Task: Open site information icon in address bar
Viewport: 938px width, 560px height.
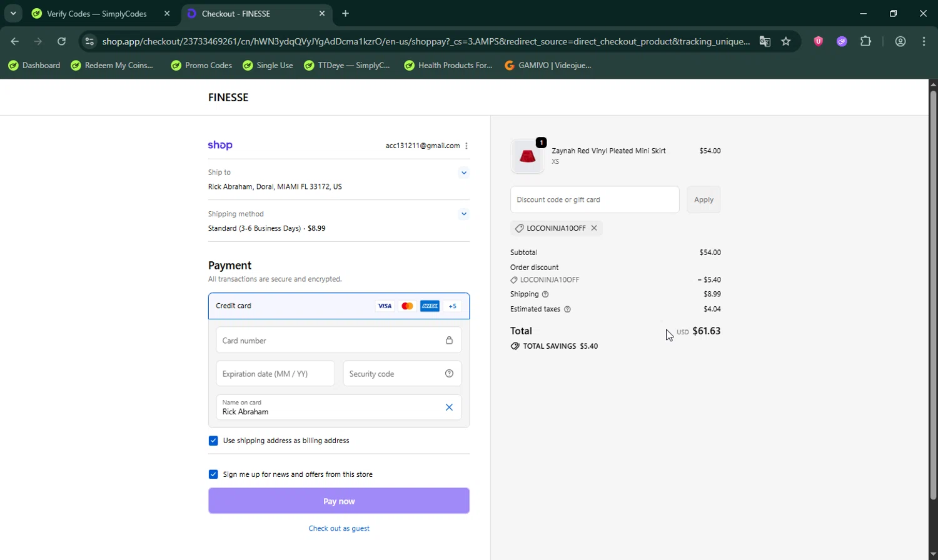Action: tap(89, 41)
